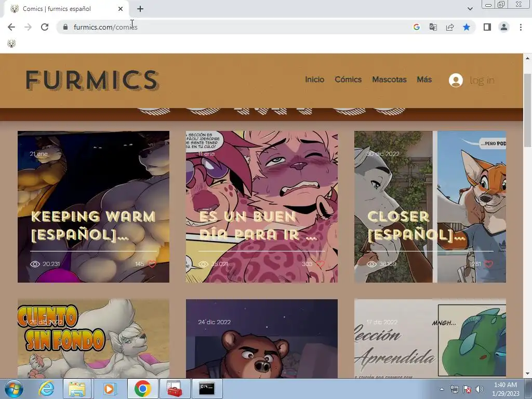This screenshot has height=399, width=532.
Task: Select the Comics | furmics español tab
Action: (66, 9)
